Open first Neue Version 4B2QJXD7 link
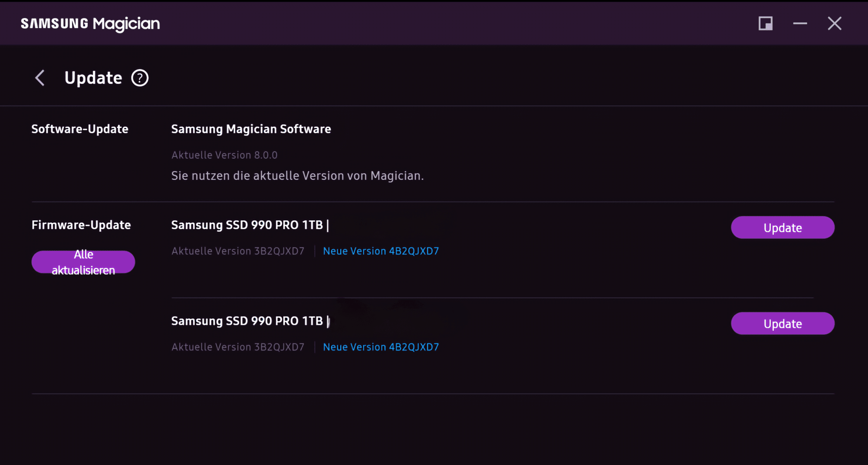 pos(381,251)
